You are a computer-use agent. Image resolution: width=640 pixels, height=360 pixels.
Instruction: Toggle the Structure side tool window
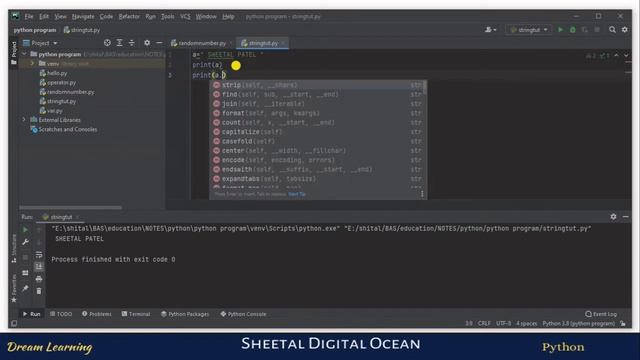(14, 248)
